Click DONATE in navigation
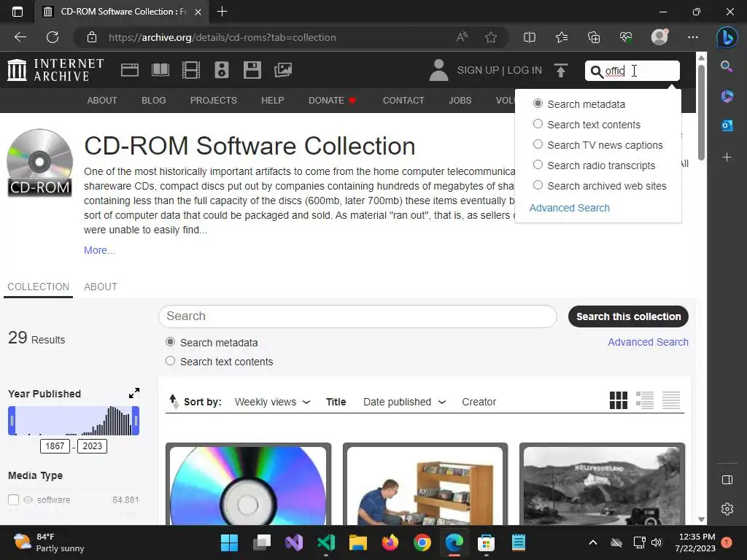This screenshot has height=560, width=747. pyautogui.click(x=332, y=100)
